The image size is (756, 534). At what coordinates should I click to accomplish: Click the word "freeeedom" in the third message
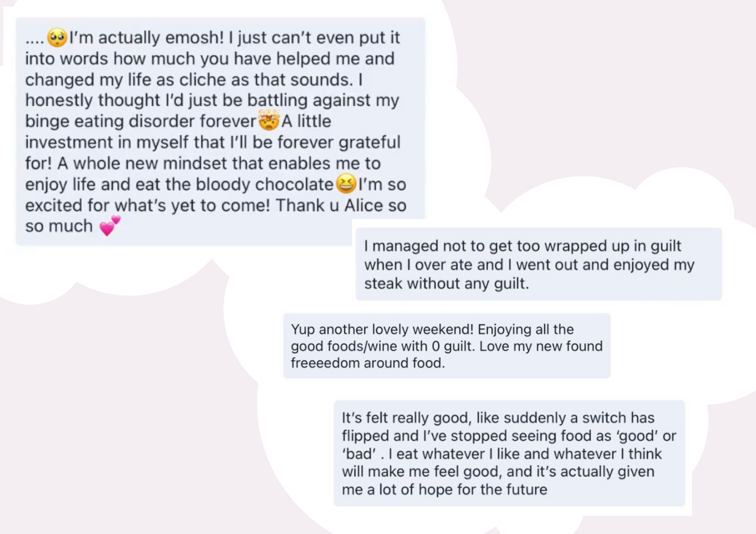tap(325, 363)
